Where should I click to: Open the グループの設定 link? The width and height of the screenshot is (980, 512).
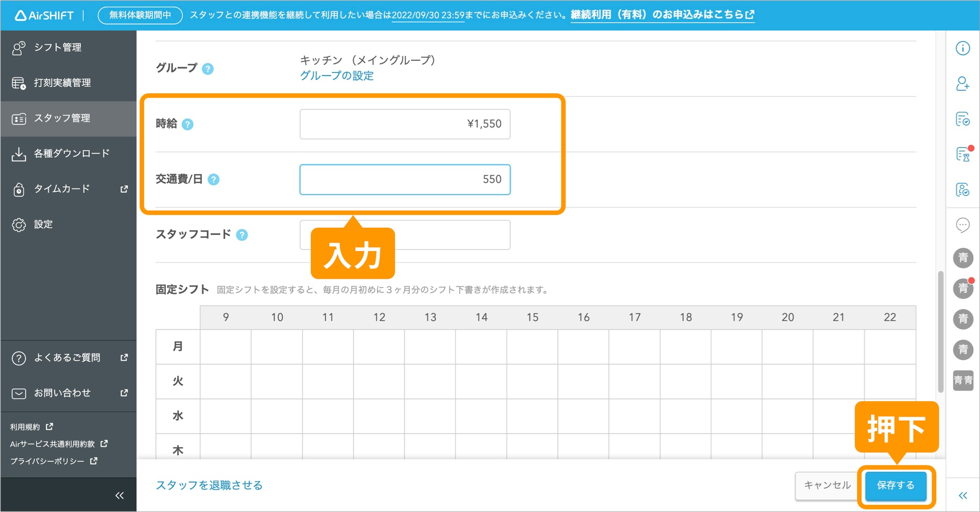coord(337,76)
